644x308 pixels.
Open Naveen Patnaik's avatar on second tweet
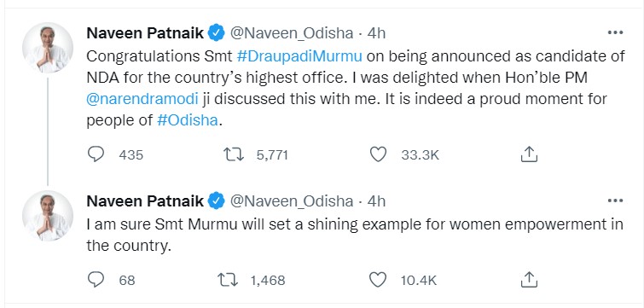pyautogui.click(x=48, y=215)
